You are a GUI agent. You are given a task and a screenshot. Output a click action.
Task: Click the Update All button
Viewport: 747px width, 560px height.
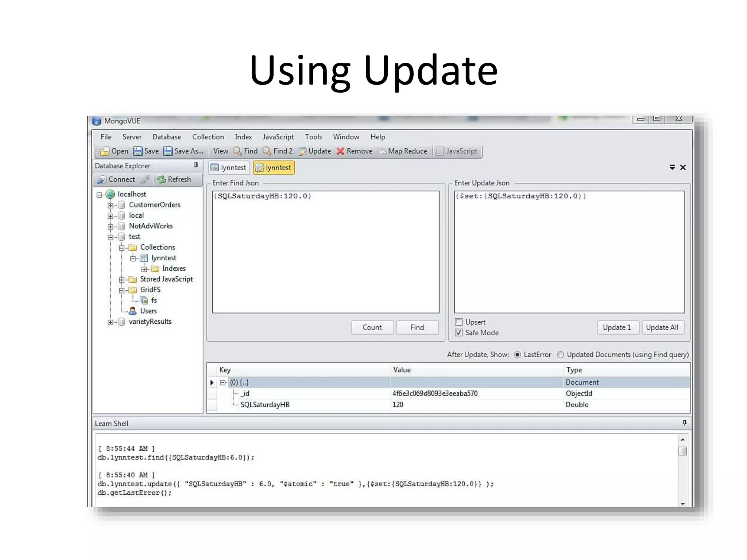click(662, 327)
